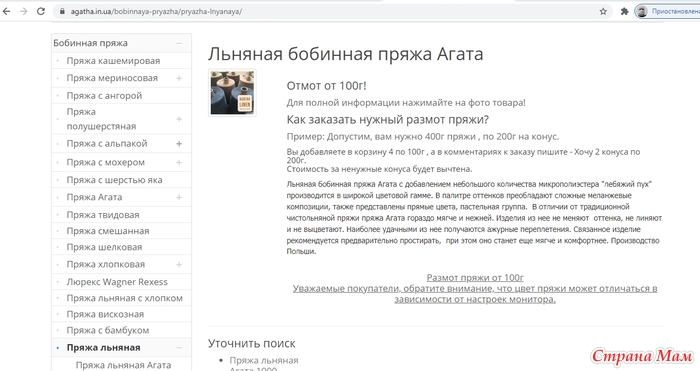Screen dimensions: 700x371
Task: Expand the Пряжа с альпакой submenu
Action: point(179,144)
